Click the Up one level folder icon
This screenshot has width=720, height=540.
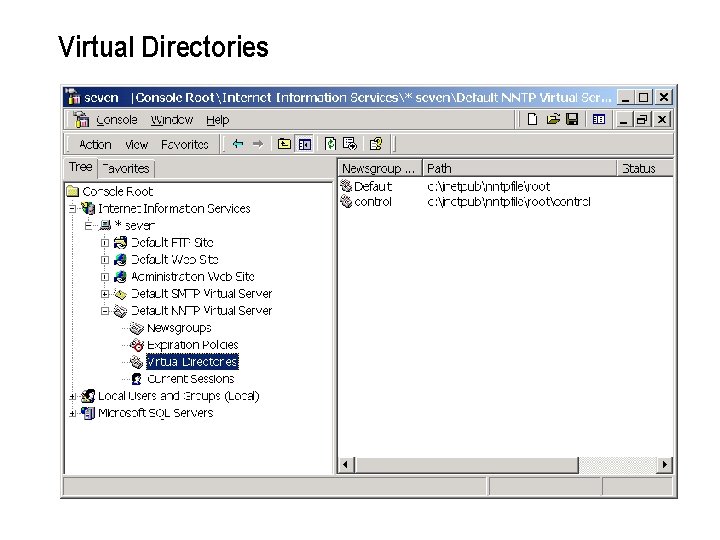click(x=284, y=144)
